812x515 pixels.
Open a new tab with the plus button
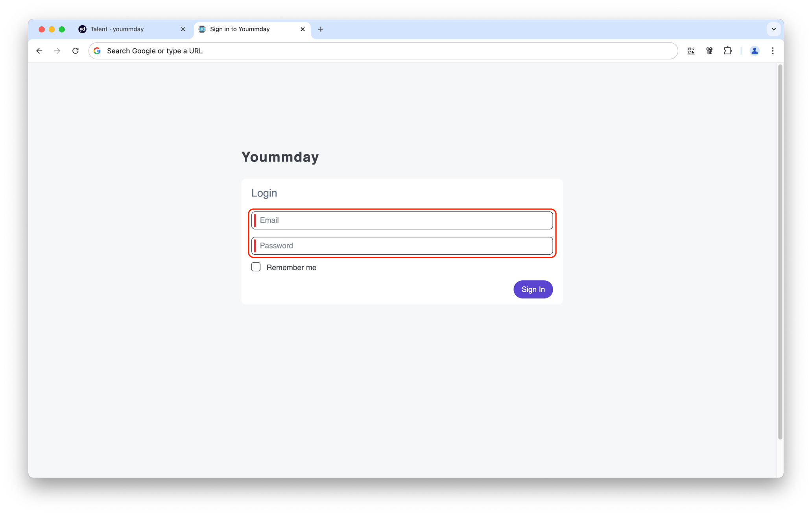click(x=321, y=29)
